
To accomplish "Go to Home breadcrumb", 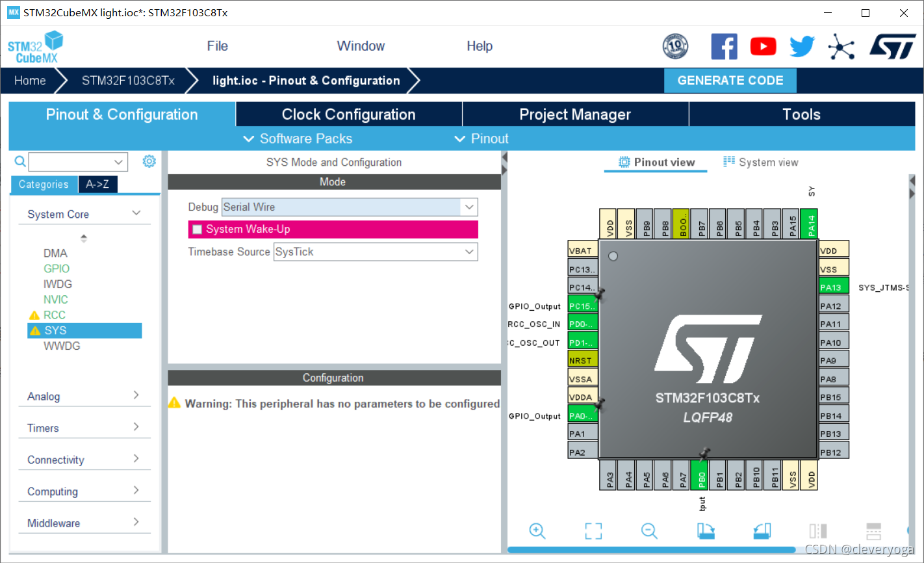I will [x=30, y=81].
